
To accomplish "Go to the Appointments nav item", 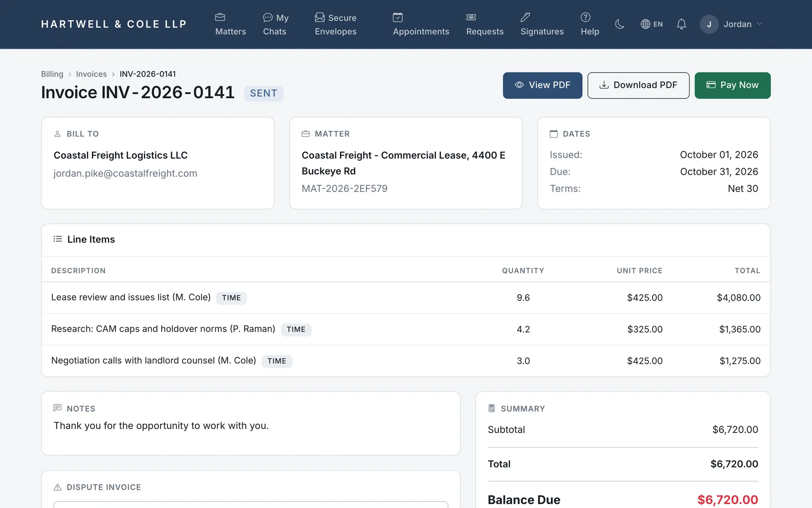I will pos(421,24).
